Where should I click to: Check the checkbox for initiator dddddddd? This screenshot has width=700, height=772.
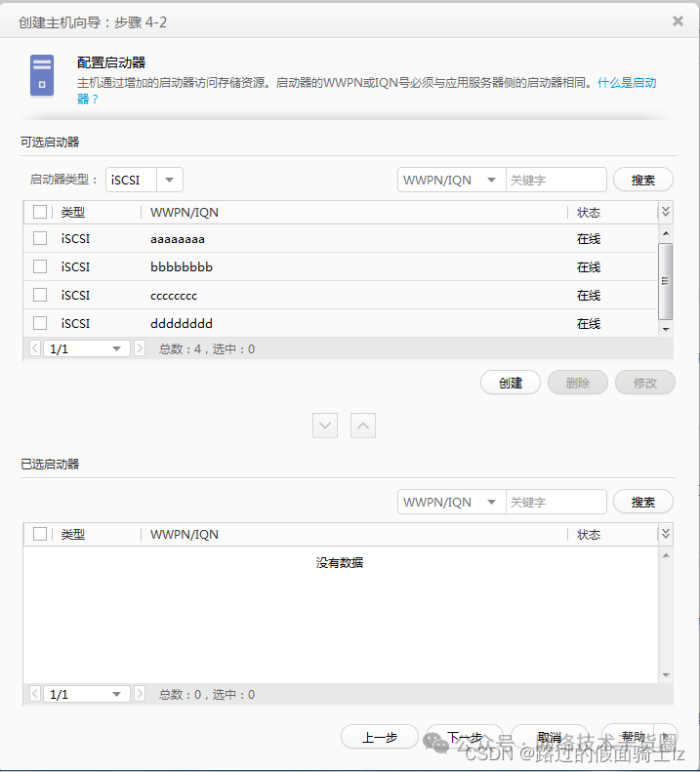click(40, 323)
